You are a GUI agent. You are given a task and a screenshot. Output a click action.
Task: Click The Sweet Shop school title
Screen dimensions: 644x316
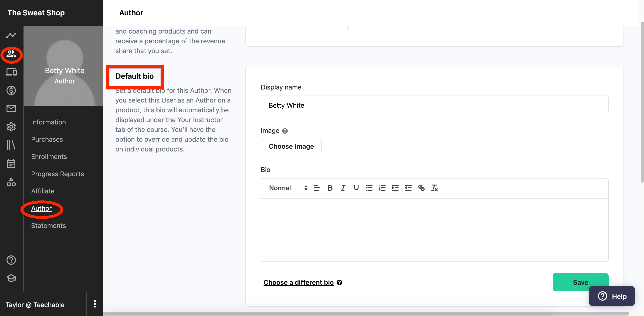[36, 13]
